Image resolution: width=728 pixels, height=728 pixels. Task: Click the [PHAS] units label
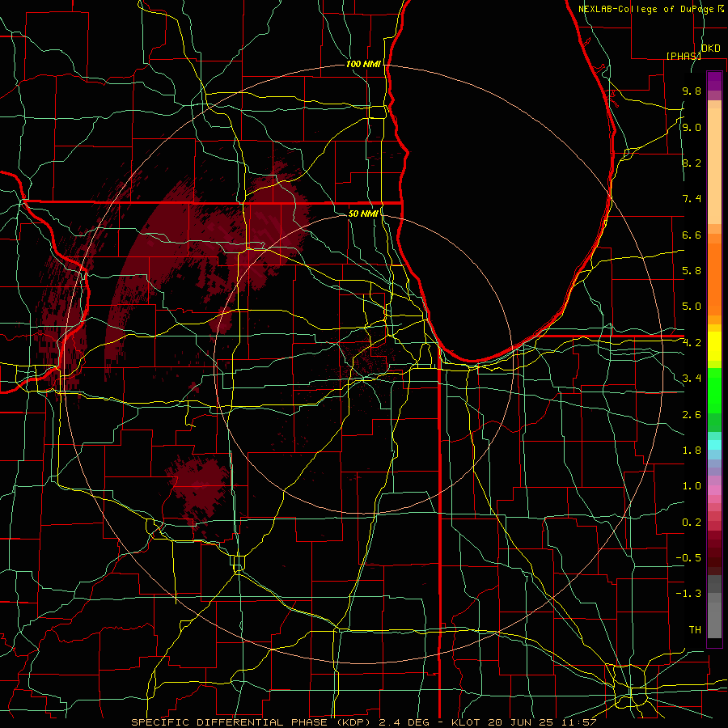pyautogui.click(x=684, y=56)
